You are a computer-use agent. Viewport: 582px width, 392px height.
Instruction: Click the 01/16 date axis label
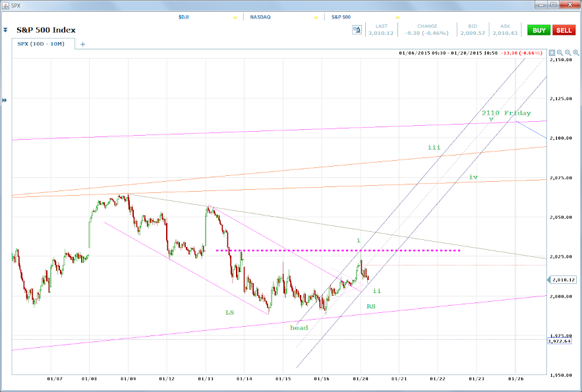[x=322, y=379]
